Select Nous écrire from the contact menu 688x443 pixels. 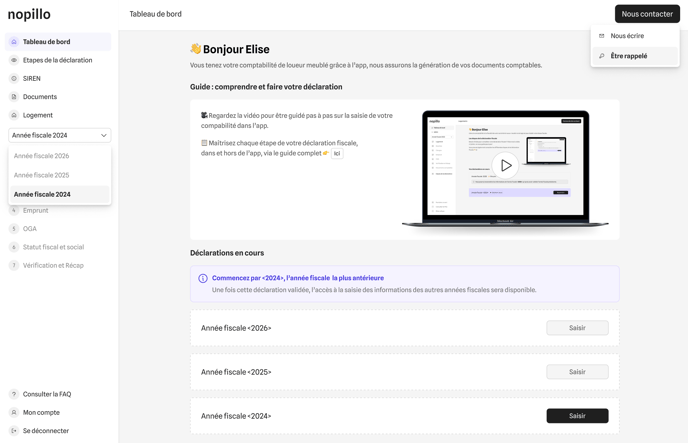click(x=627, y=36)
